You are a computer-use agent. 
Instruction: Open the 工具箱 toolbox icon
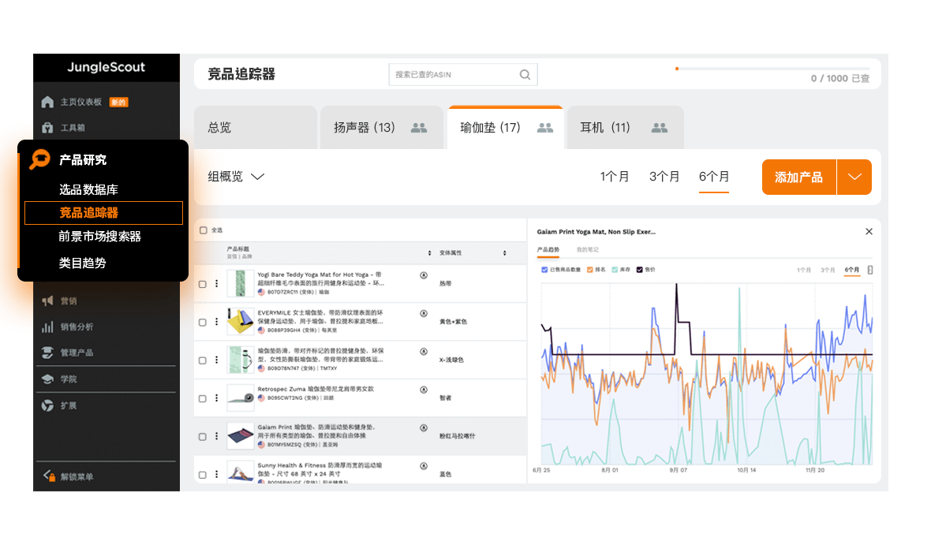47,128
